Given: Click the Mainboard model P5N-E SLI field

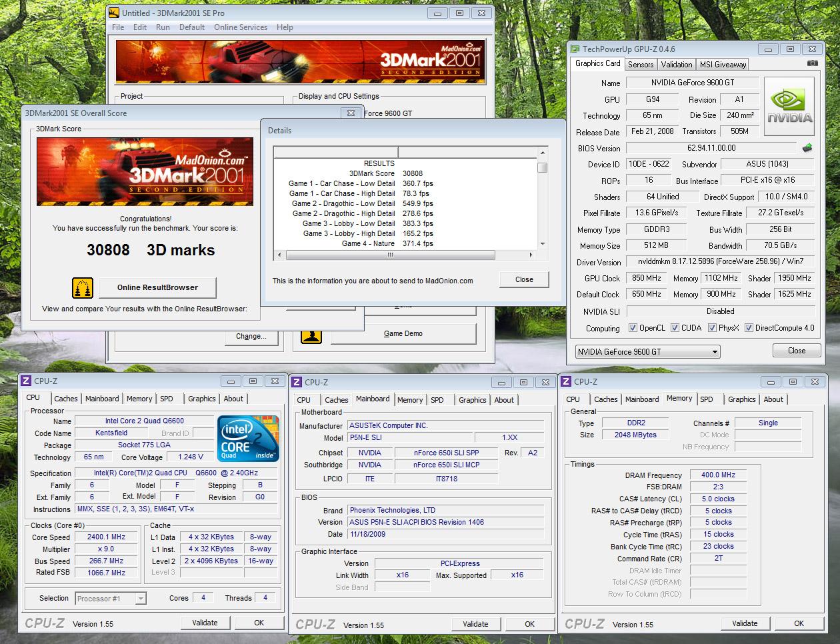Looking at the screenshot, I should pyautogui.click(x=410, y=438).
